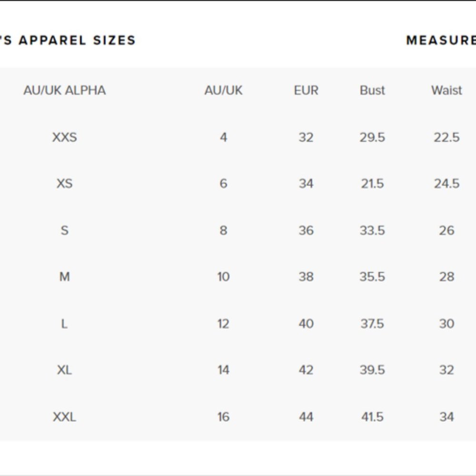Select the XXL size label
The height and width of the screenshot is (476, 476).
point(64,416)
